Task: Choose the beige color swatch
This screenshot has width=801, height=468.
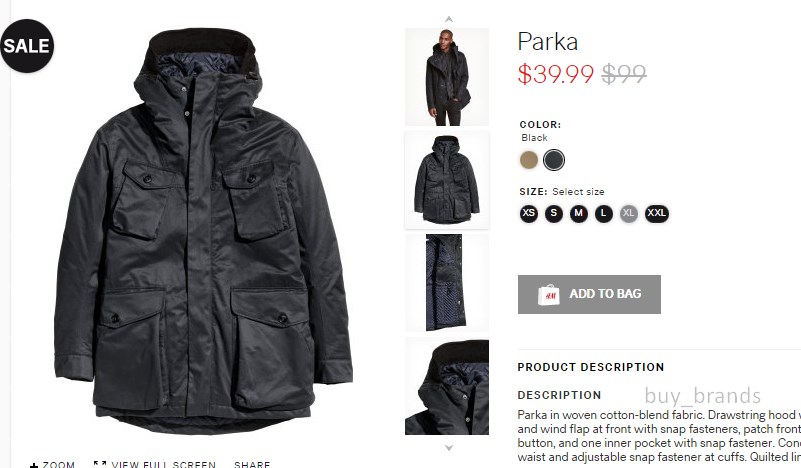Action: point(529,160)
